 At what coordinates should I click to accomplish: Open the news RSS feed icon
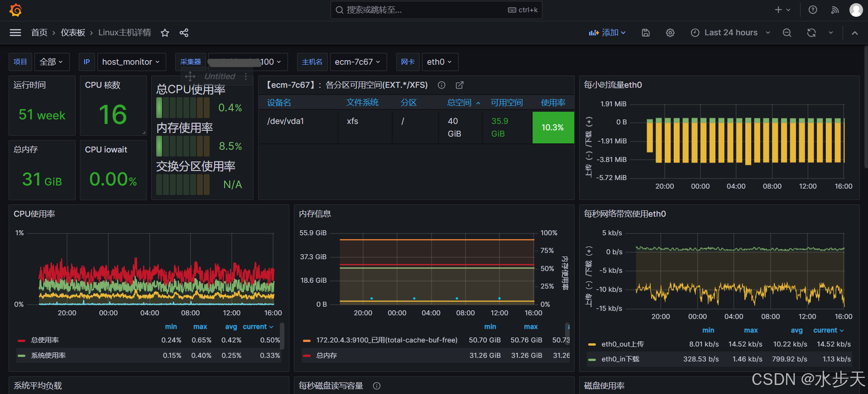[835, 10]
